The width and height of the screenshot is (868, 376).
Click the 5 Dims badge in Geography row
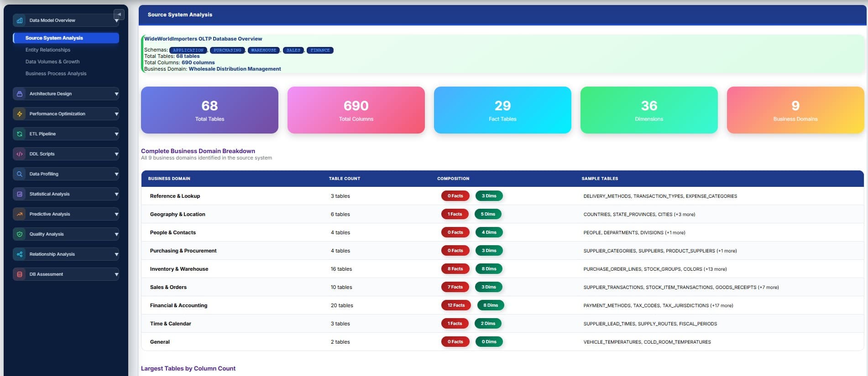(x=488, y=214)
